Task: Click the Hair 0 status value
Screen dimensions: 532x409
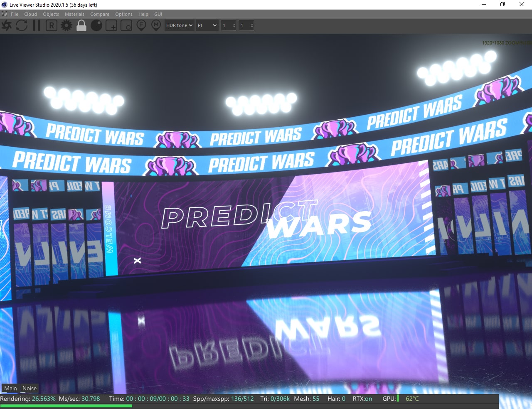Action: coord(336,399)
